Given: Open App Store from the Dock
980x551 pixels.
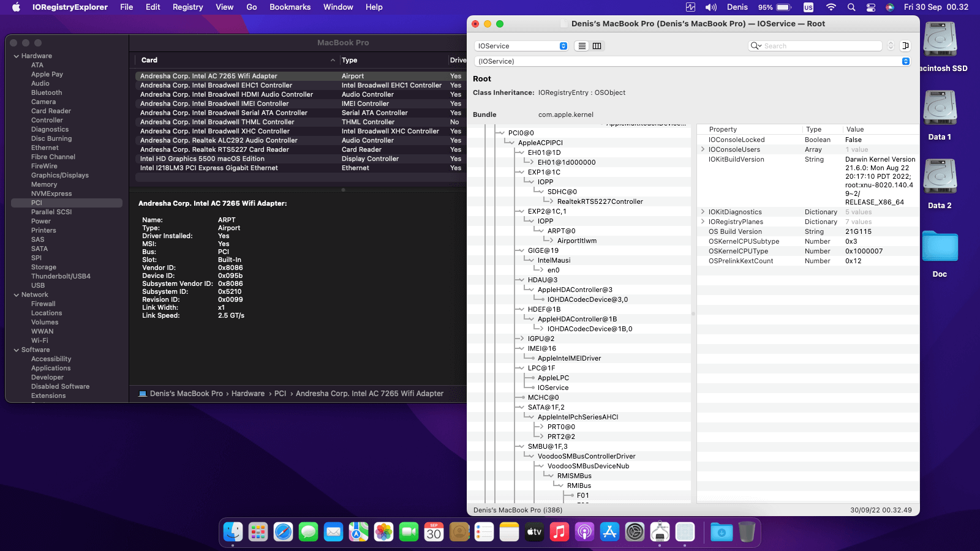Looking at the screenshot, I should tap(609, 532).
